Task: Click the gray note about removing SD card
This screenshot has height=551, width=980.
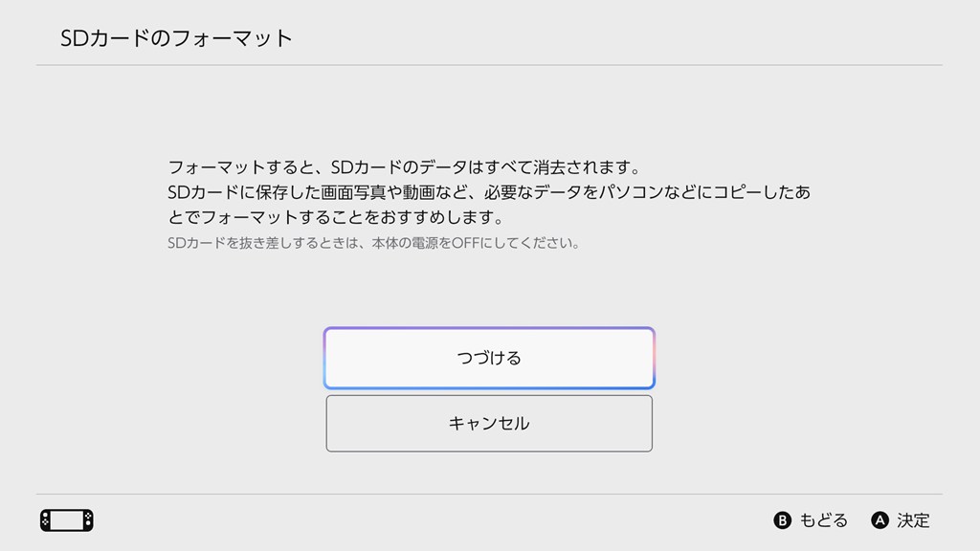Action: 373,243
